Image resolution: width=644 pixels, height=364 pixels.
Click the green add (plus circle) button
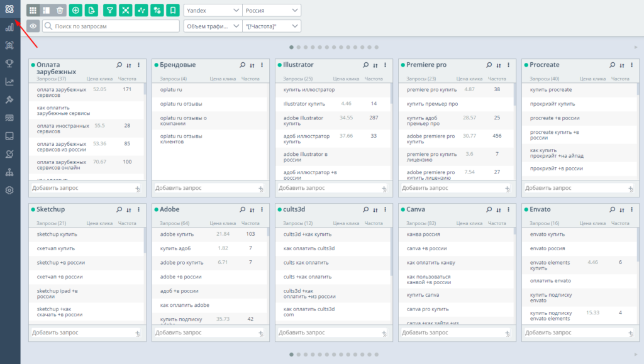[x=75, y=10]
